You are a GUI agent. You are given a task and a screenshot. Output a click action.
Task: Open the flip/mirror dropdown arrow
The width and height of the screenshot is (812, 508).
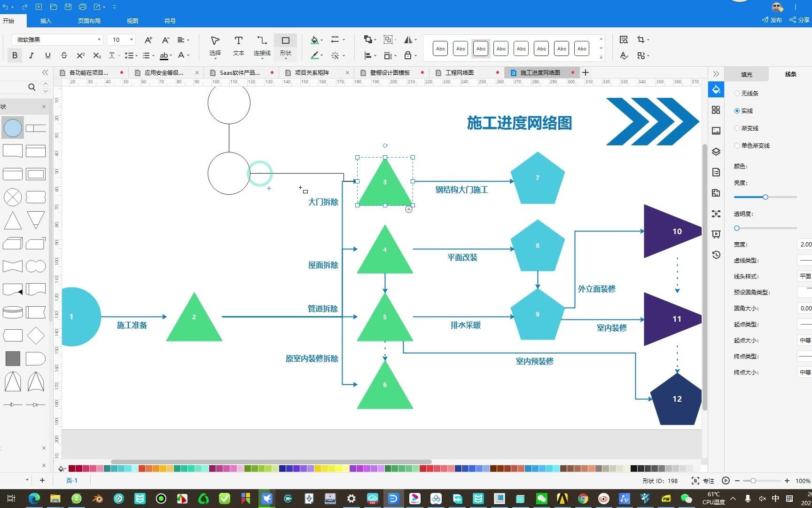point(415,40)
